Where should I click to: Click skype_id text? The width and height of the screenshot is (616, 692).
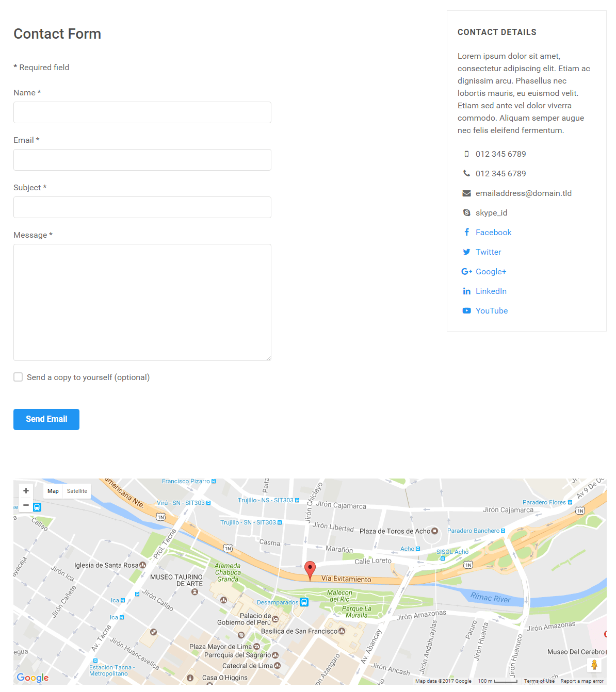tap(491, 213)
